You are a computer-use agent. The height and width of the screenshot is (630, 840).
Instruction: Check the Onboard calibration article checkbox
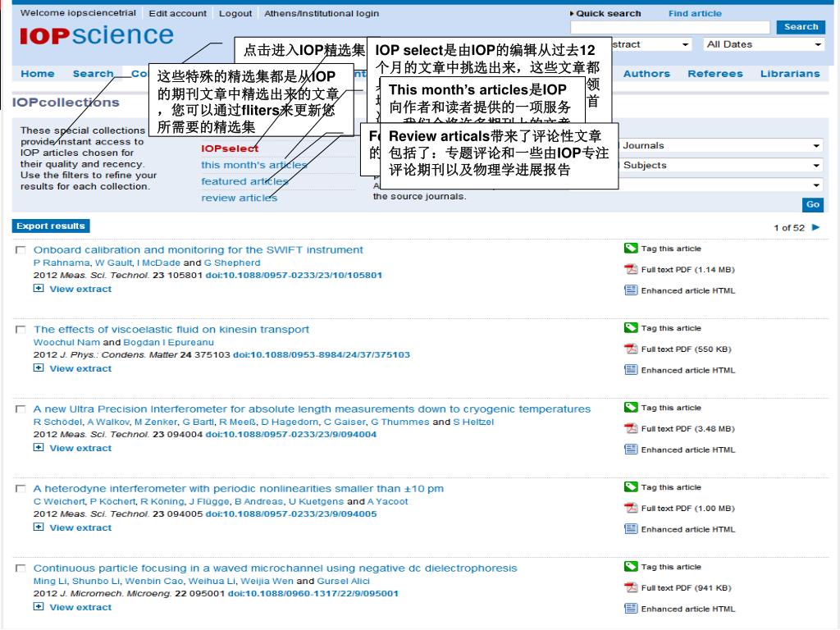pos(21,249)
